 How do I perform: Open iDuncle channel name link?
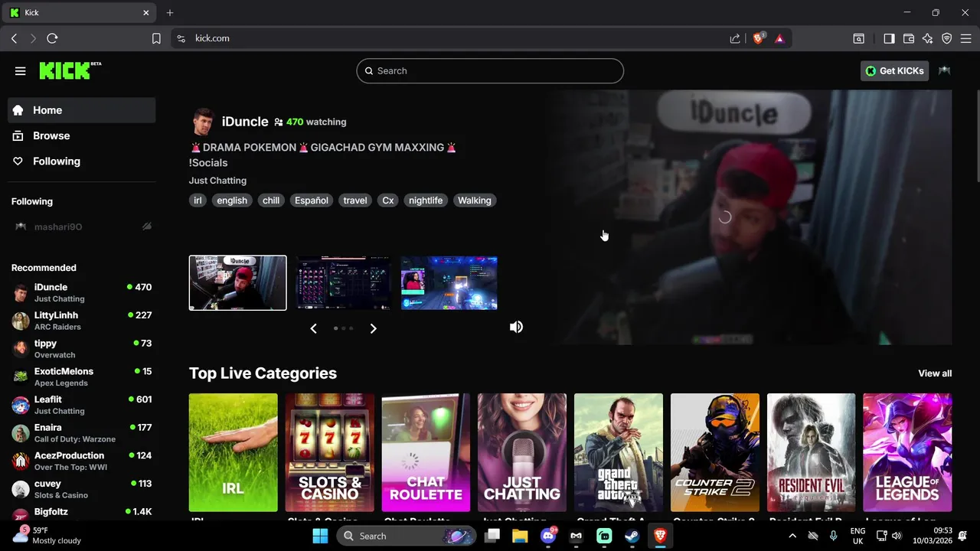click(x=245, y=122)
